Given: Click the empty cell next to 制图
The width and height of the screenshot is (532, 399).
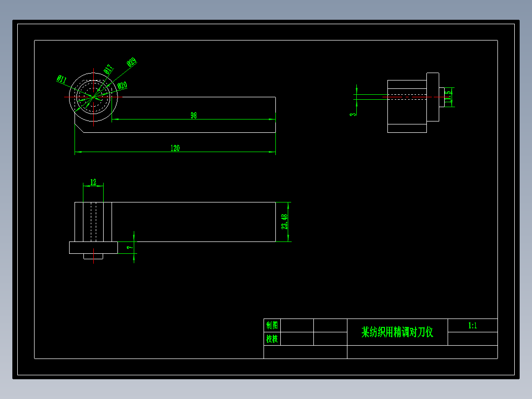Looking at the screenshot, I should [297, 325].
